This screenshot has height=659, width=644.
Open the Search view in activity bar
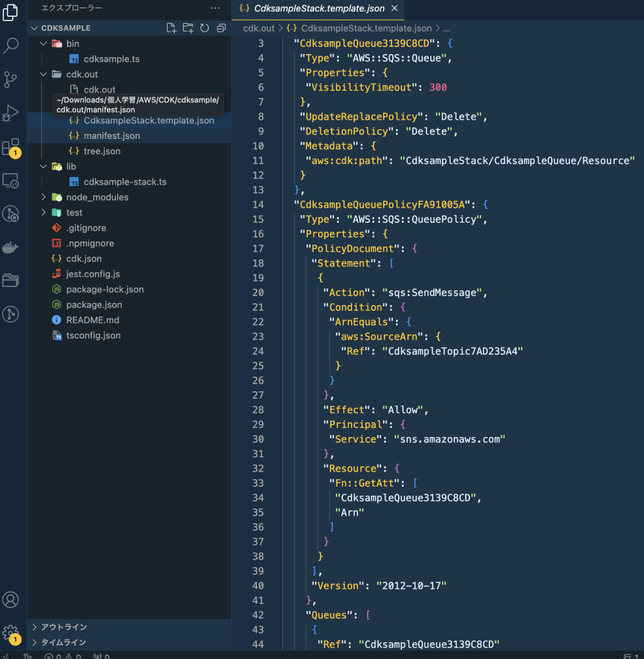point(11,46)
